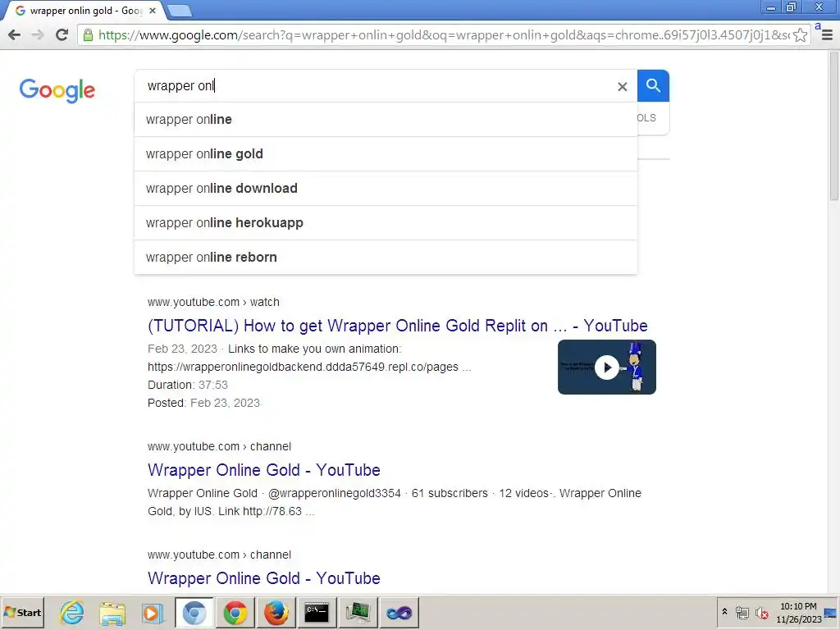840x630 pixels.
Task: Click 'www.youtube.com › watch' breadcrumb
Action: (x=213, y=302)
